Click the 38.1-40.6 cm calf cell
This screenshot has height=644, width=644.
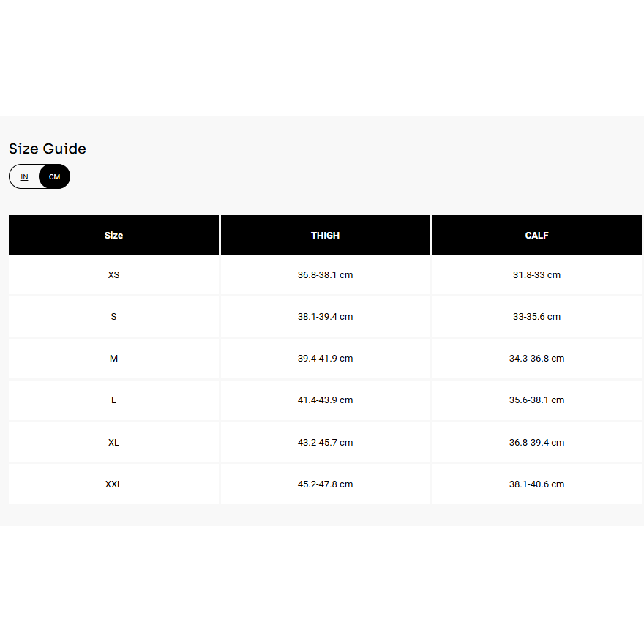[x=536, y=484]
